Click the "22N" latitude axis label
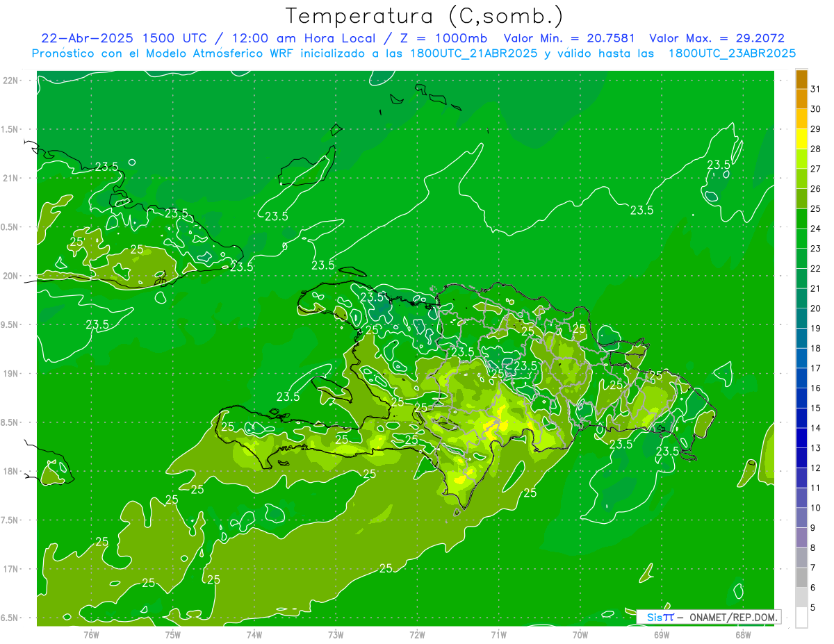 (x=10, y=80)
